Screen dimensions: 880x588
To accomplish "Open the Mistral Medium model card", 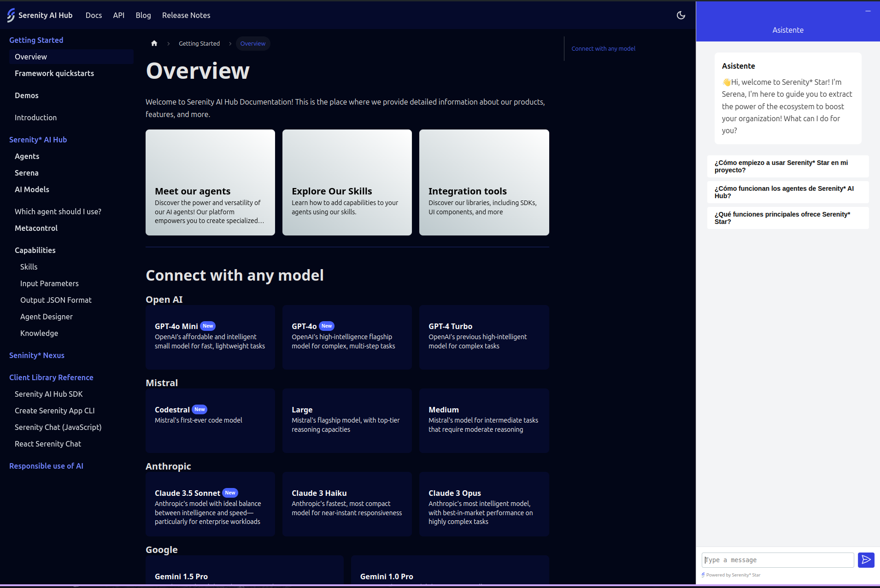I will pyautogui.click(x=484, y=421).
